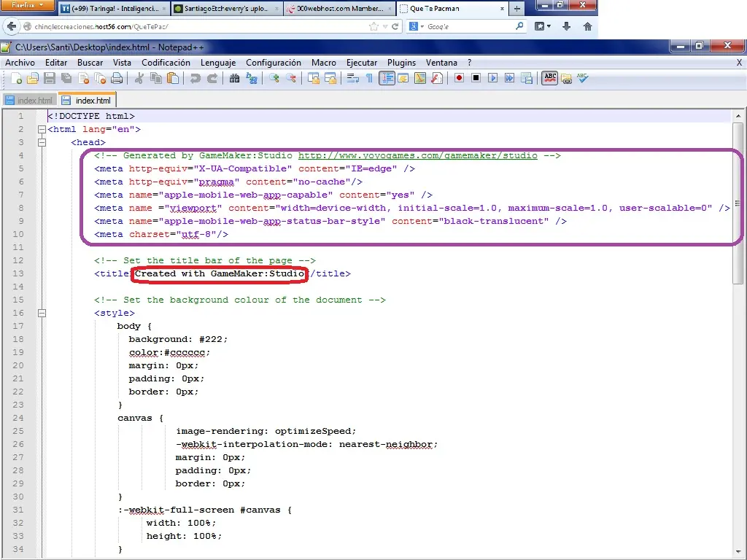Open the Archivo menu
Screen dimensions: 747x560
coord(20,63)
